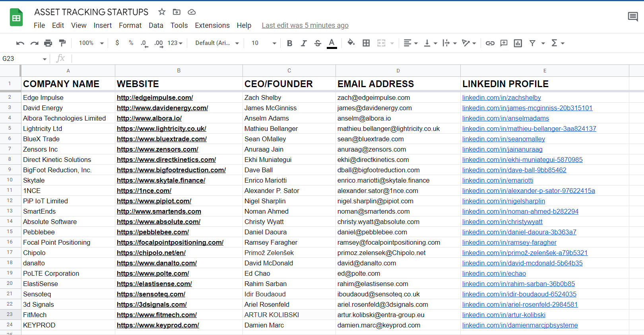Go to Sheets home via logo

(16, 17)
